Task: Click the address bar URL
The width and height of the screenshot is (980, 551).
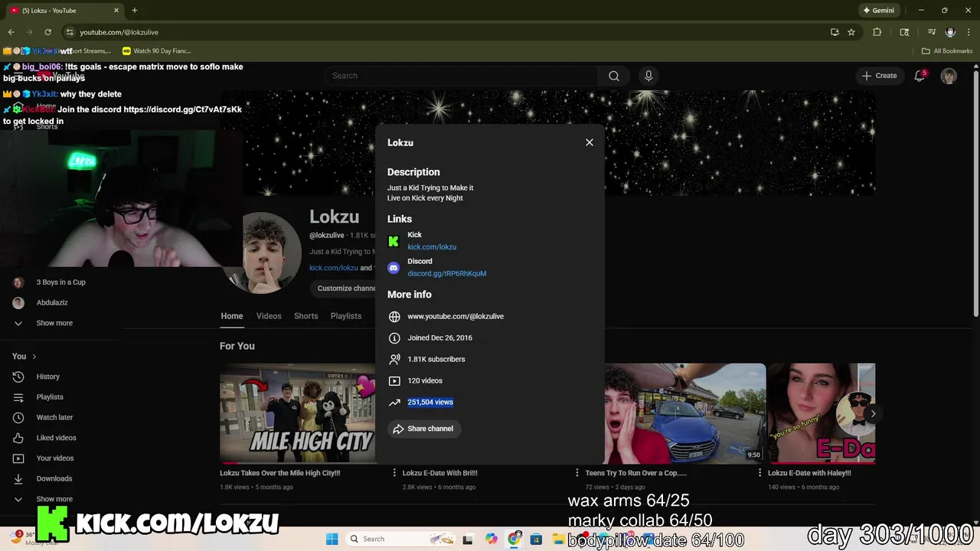Action: click(x=119, y=32)
